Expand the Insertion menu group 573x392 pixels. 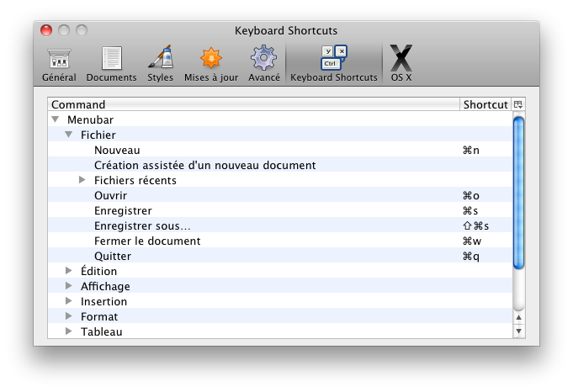(69, 300)
